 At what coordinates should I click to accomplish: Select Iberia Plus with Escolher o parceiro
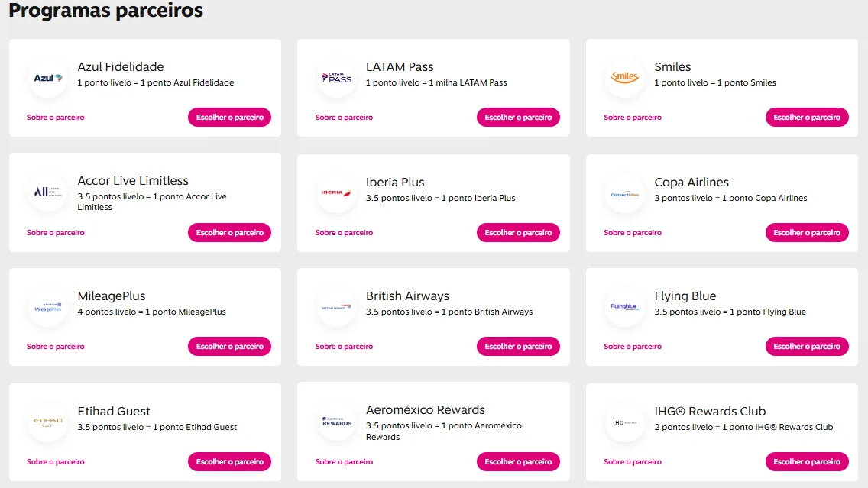point(518,233)
